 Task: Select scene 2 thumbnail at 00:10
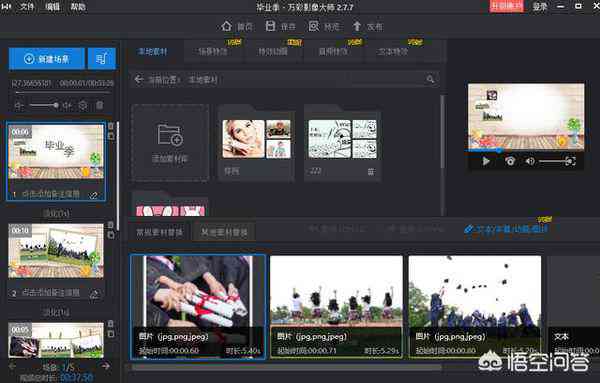56,251
